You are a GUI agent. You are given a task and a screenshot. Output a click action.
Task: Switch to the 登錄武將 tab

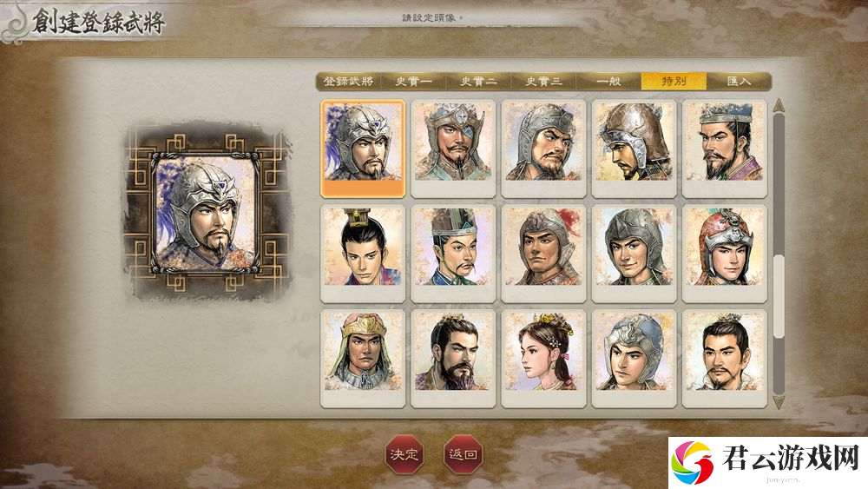coord(348,82)
